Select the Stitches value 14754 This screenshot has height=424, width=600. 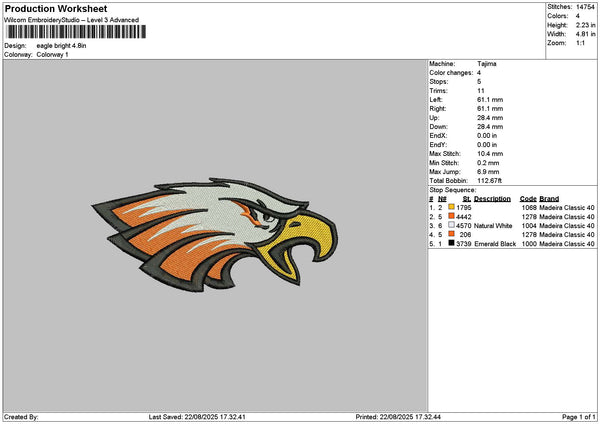coord(585,7)
